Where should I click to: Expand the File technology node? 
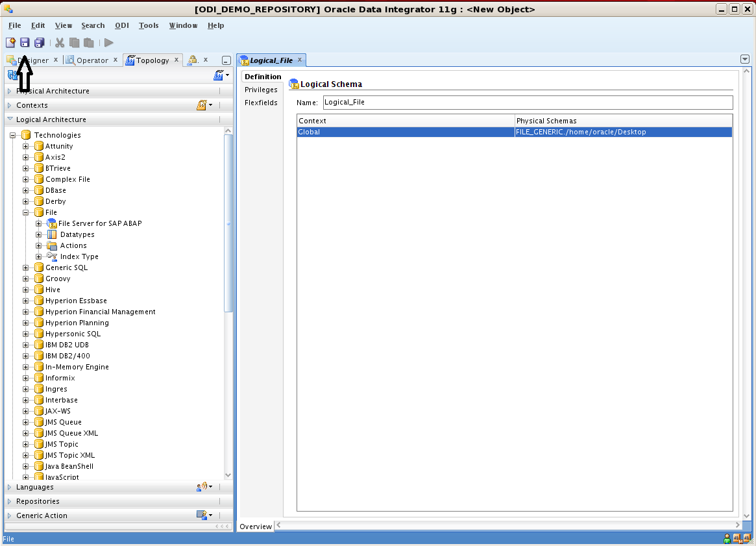click(25, 212)
